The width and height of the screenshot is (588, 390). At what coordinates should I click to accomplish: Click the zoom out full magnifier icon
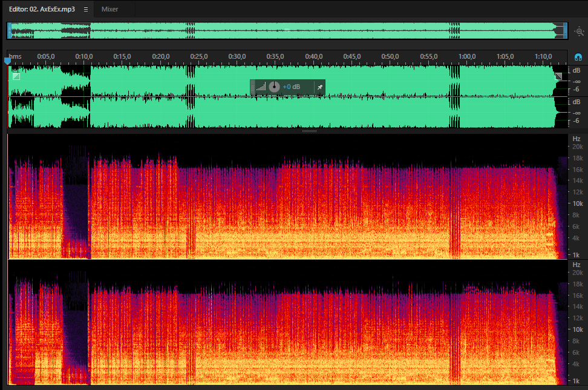pyautogui.click(x=580, y=31)
